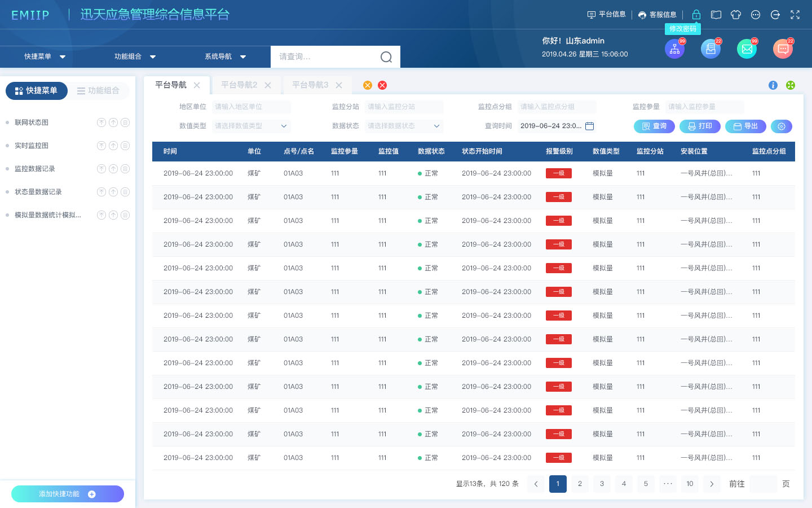Image resolution: width=812 pixels, height=508 pixels.
Task: Expand the 系统导航 top menu
Action: pyautogui.click(x=225, y=56)
